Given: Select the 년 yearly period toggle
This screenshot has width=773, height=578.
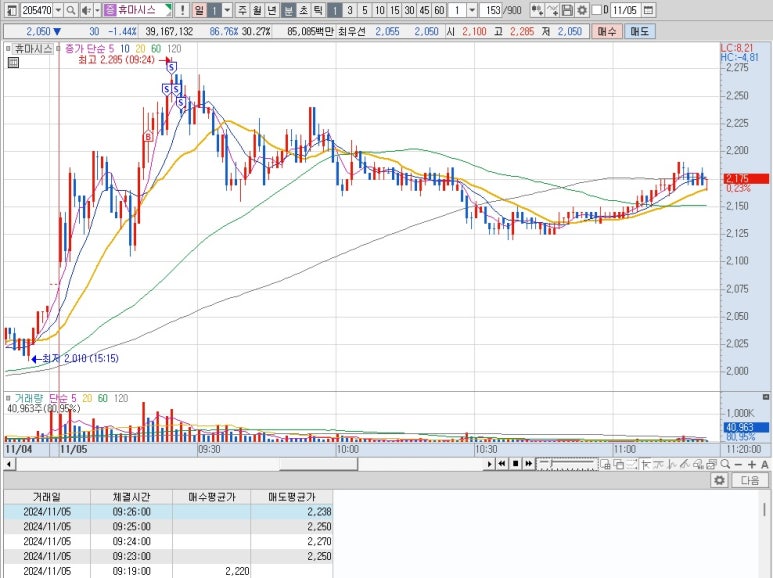Looking at the screenshot, I should [272, 10].
